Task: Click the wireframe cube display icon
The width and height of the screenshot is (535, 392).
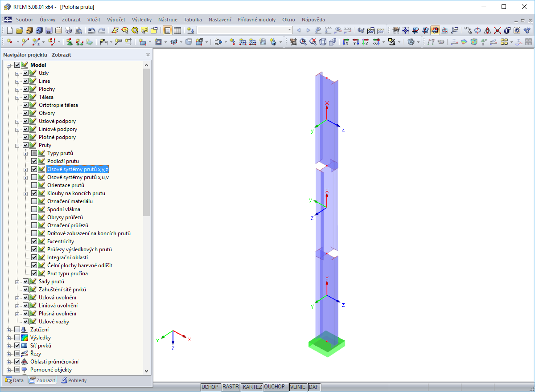Action: [x=323, y=42]
